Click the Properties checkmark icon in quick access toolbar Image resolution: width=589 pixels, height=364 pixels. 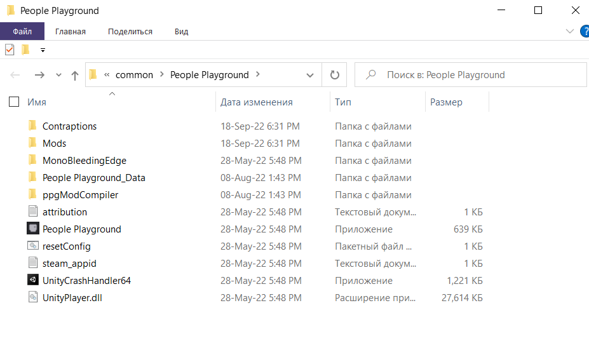point(10,50)
